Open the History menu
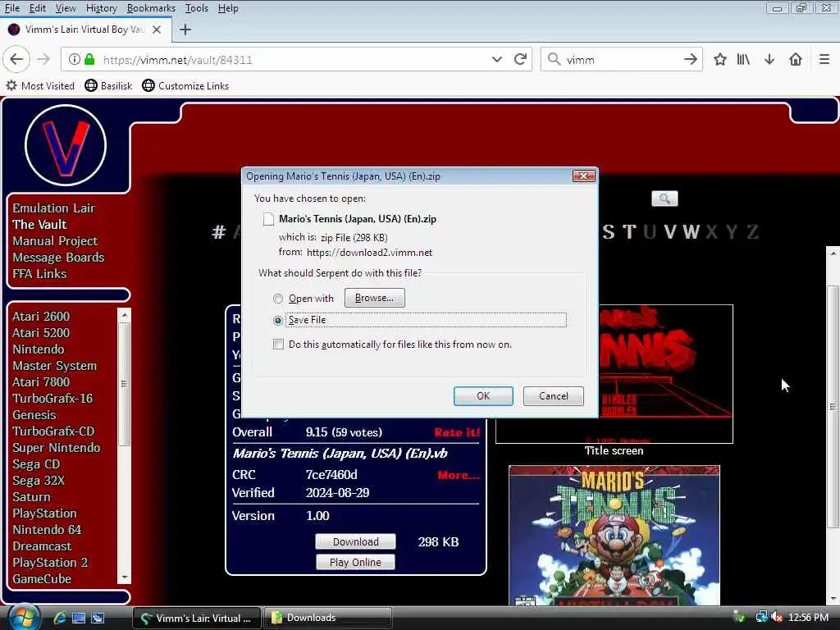Screen dimensions: 840x630 [x=101, y=8]
